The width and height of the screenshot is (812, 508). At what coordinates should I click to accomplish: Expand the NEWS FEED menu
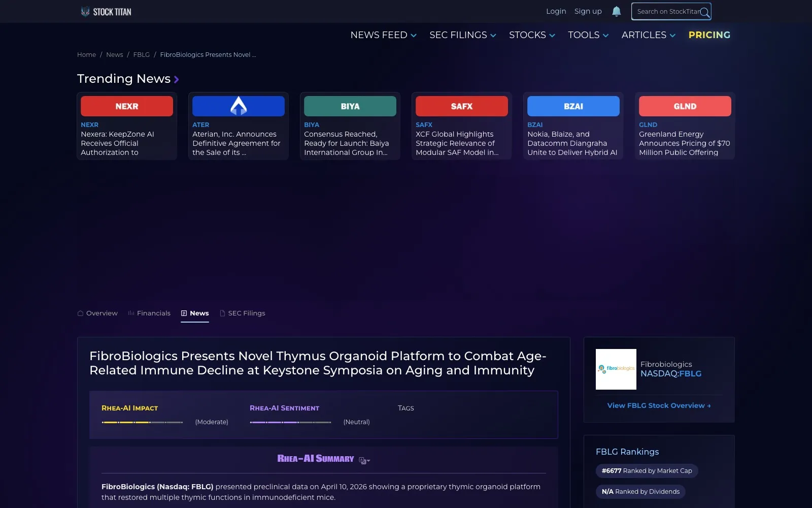(384, 35)
